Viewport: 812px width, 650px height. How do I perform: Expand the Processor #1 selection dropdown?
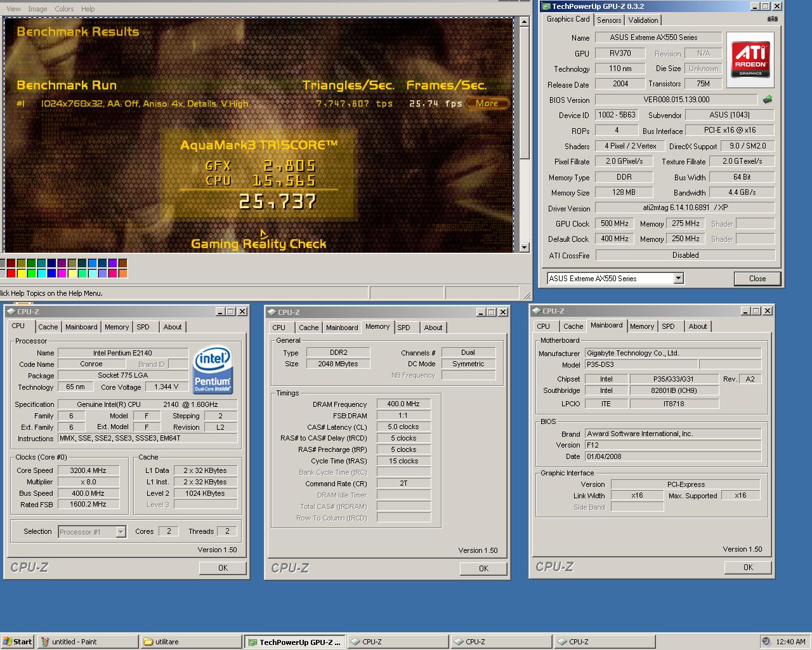[x=121, y=532]
